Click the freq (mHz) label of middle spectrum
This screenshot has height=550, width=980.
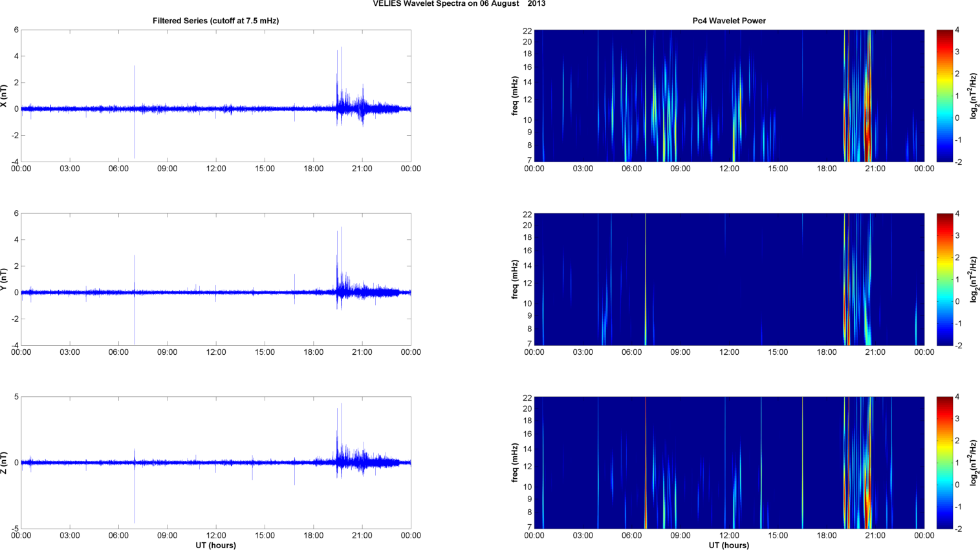(514, 279)
